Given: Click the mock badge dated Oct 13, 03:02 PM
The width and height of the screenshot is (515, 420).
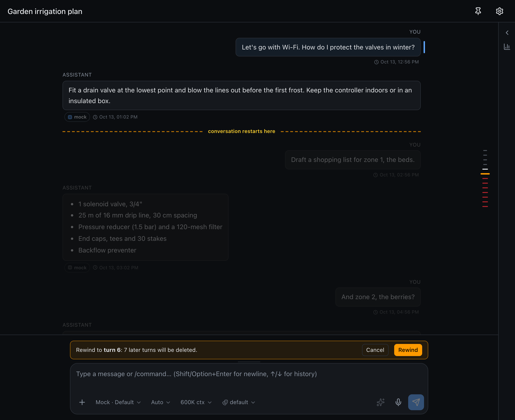Looking at the screenshot, I should click(x=77, y=268).
